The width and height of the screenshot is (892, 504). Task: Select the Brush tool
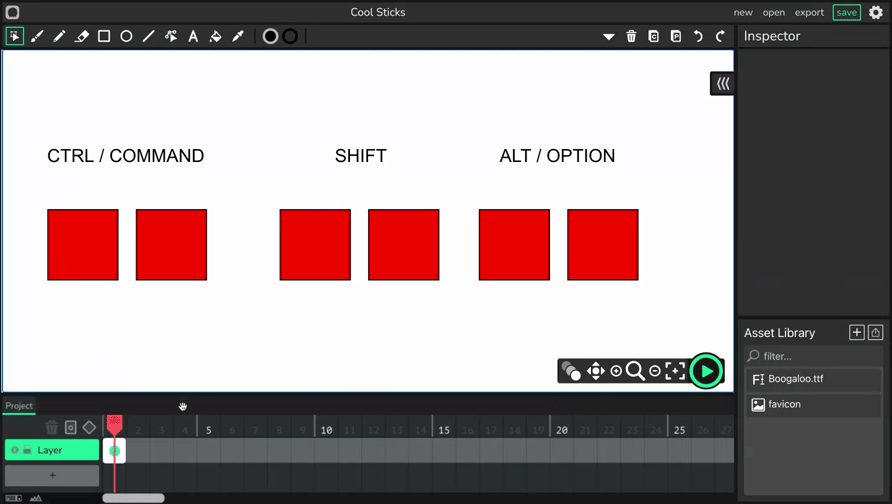click(x=37, y=36)
